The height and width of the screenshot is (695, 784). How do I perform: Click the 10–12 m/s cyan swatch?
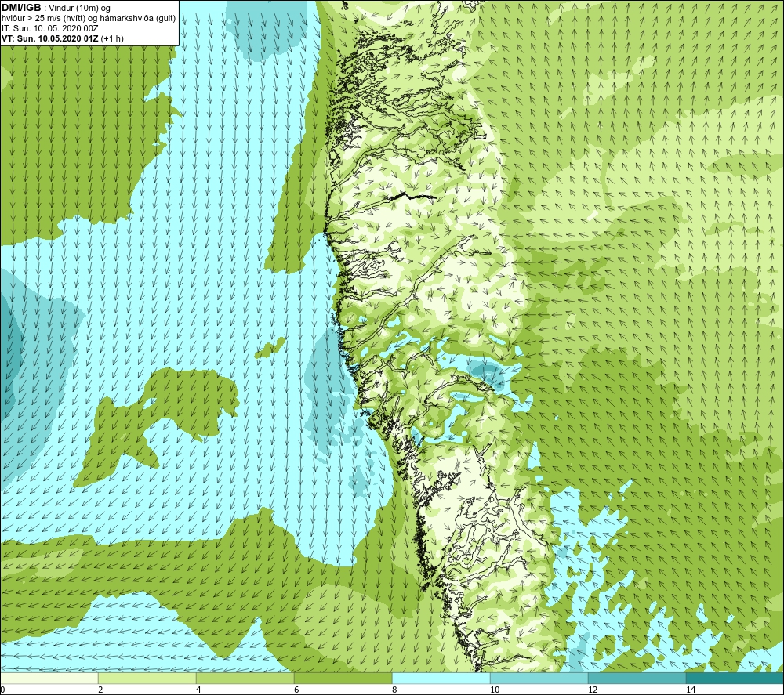pos(539,678)
